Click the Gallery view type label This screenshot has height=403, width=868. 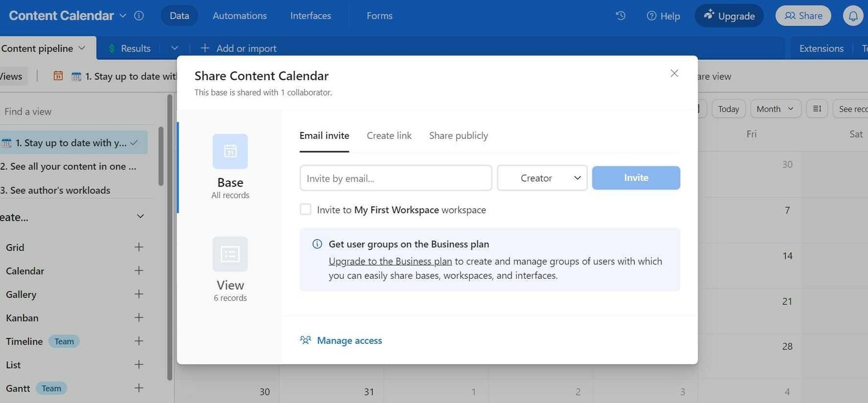pyautogui.click(x=21, y=295)
